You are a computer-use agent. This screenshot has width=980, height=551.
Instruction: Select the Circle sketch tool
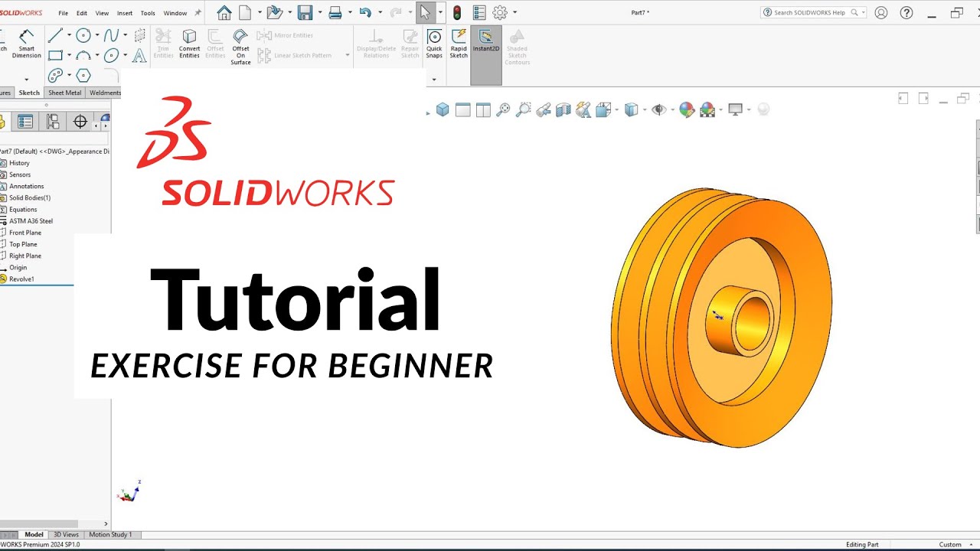point(83,35)
